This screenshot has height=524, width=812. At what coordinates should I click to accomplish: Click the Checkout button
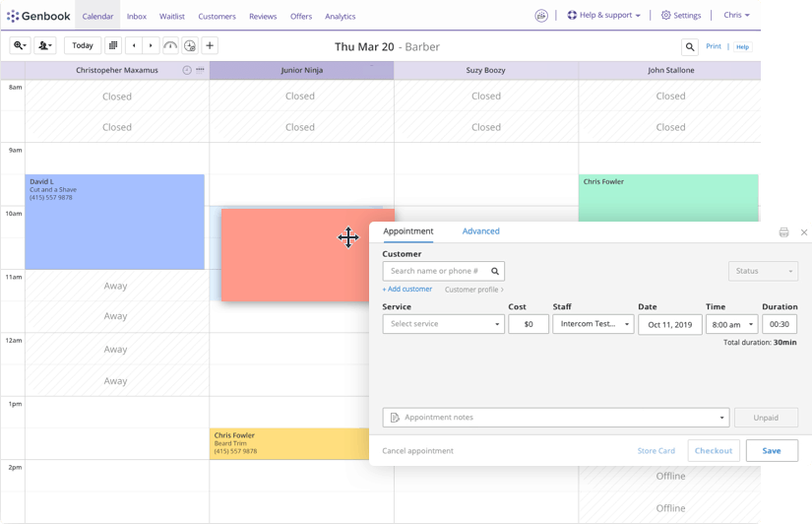(x=714, y=450)
